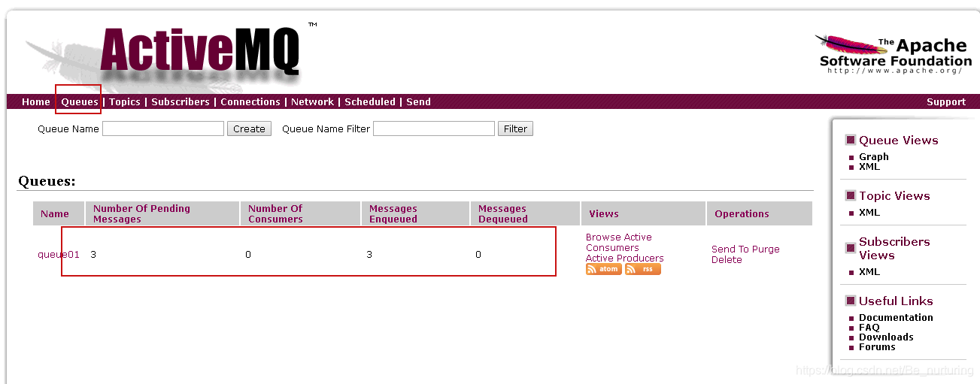Open the Downloads link
This screenshot has width=980, height=384.
tap(886, 337)
